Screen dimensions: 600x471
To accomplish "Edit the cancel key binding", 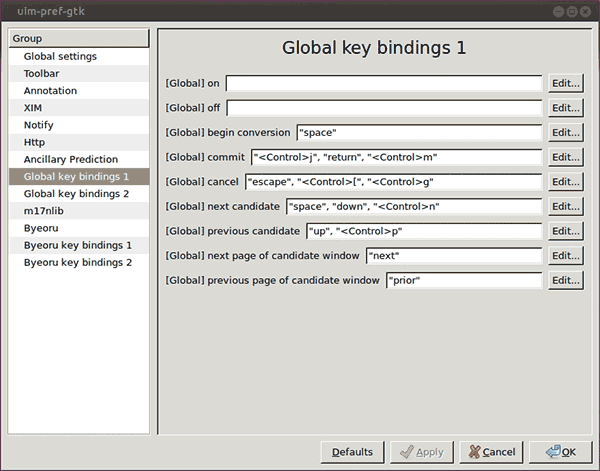I will (566, 182).
